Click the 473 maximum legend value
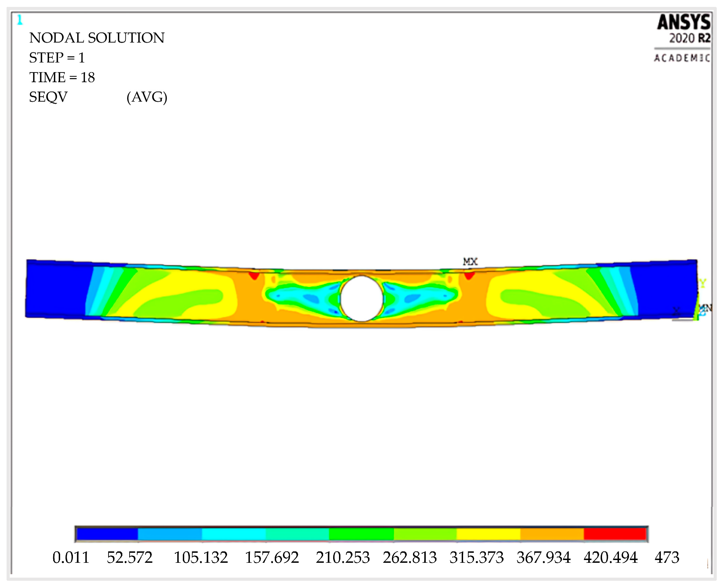The image size is (724, 588). click(667, 558)
